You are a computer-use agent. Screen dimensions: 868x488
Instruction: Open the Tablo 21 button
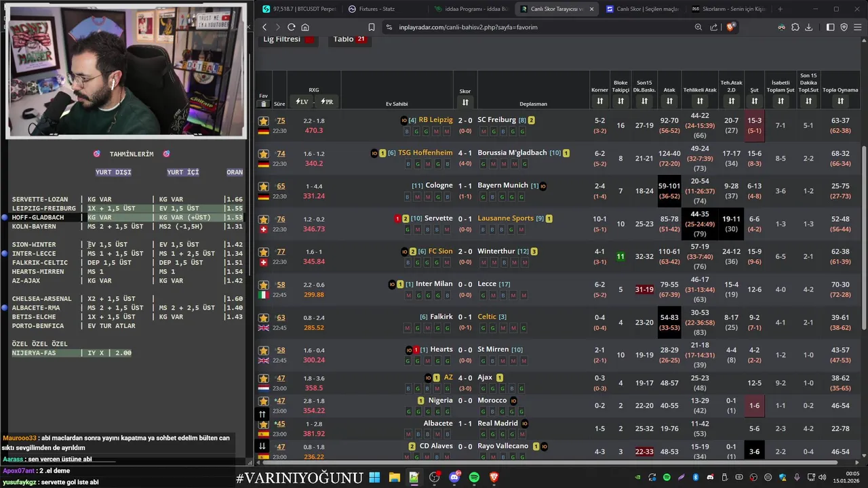tap(349, 39)
